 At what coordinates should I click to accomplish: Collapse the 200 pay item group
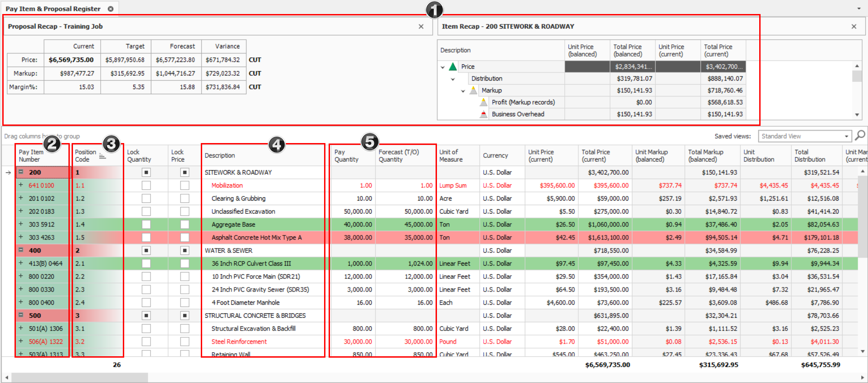pos(21,172)
